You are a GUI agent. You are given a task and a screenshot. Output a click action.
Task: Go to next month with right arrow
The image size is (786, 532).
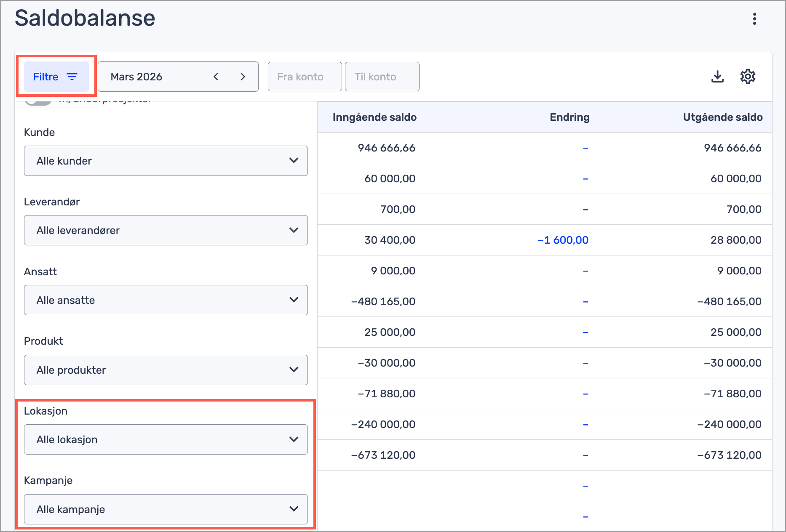pyautogui.click(x=243, y=77)
